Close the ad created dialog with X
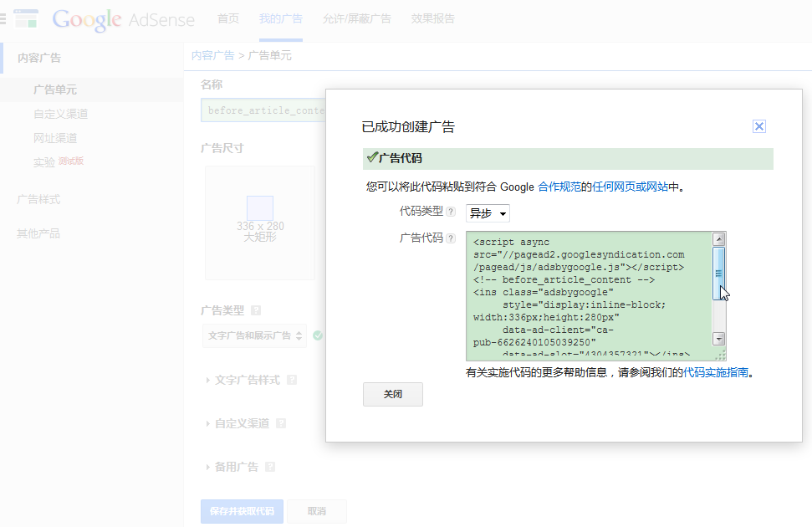 pos(758,126)
